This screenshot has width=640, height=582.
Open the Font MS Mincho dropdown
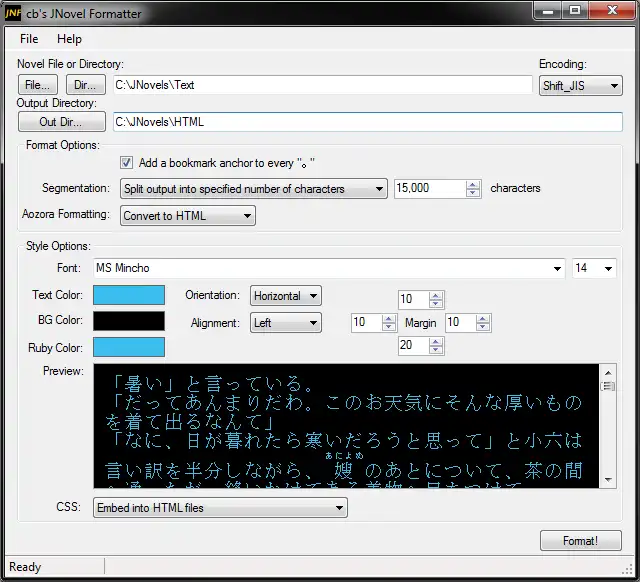[329, 268]
